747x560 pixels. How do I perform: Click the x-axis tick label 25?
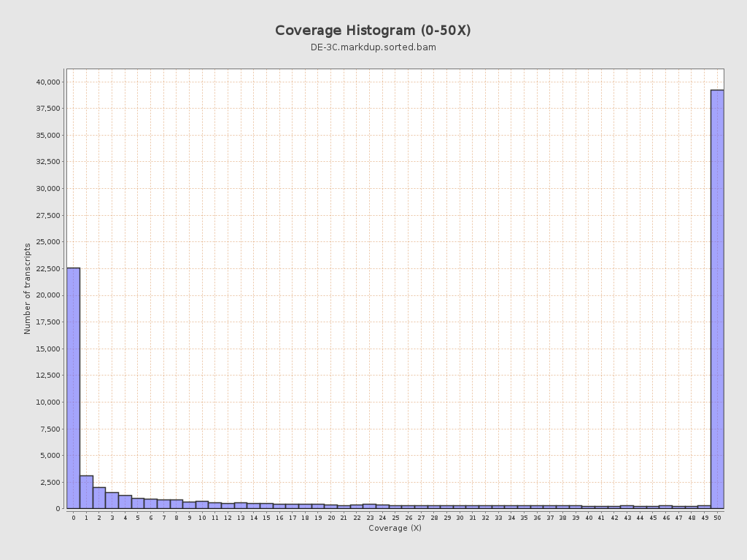point(395,518)
